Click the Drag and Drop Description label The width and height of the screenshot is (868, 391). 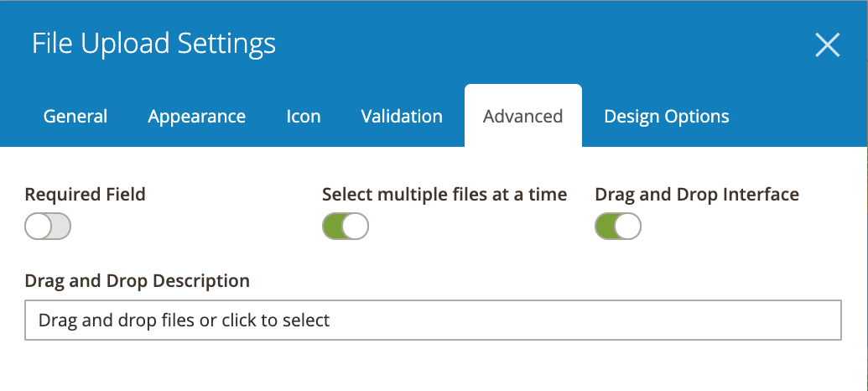[138, 281]
